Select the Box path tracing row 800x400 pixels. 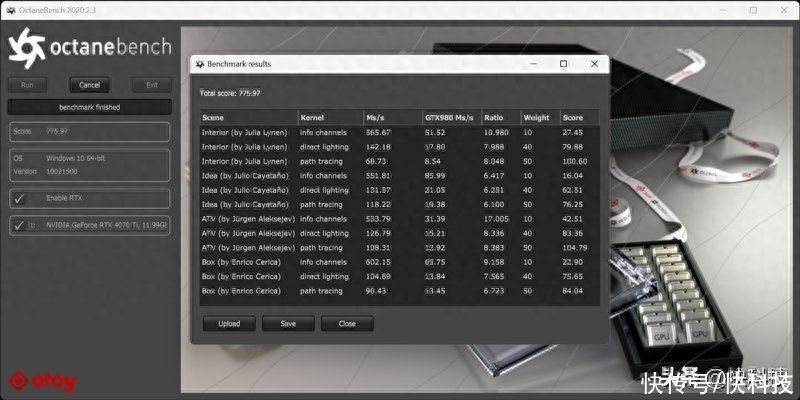pos(399,291)
